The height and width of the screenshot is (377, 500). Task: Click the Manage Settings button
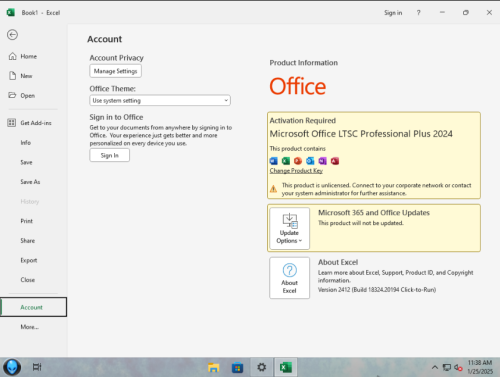(115, 71)
